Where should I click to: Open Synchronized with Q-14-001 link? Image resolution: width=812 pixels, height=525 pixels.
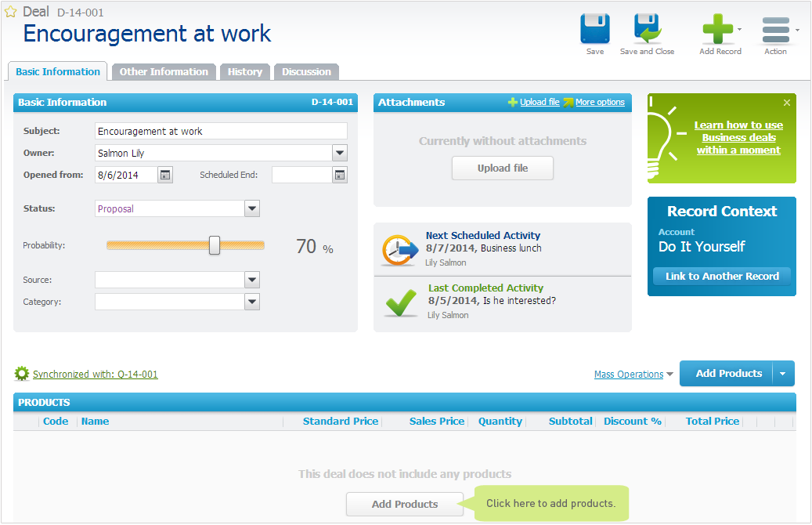96,375
